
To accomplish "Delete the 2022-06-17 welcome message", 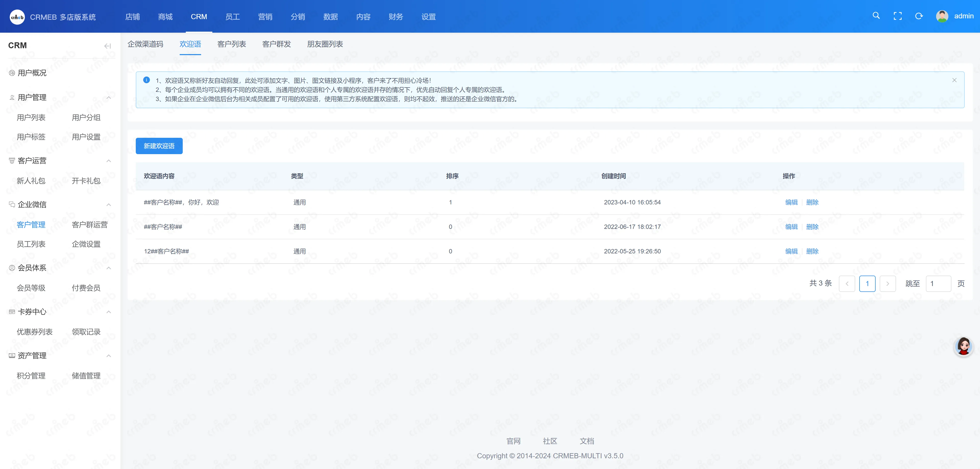I will click(812, 227).
